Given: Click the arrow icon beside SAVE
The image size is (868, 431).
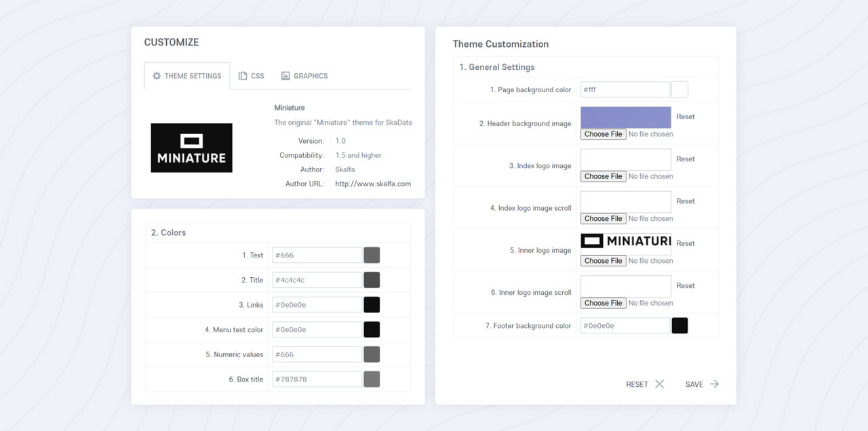Looking at the screenshot, I should 715,384.
